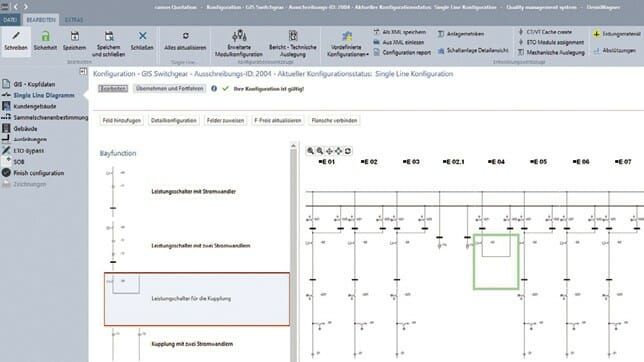
Task: Open Erweiterte Modulkonfiguration
Action: 239,44
